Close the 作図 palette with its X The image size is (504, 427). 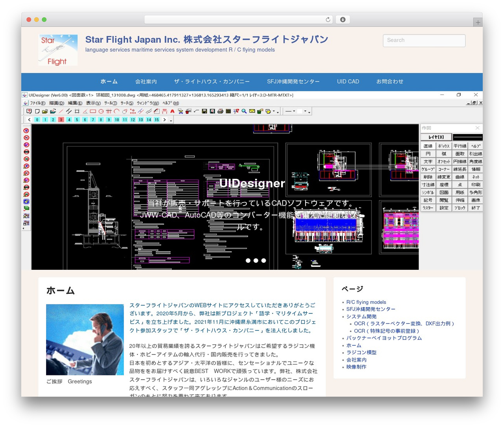pos(477,128)
